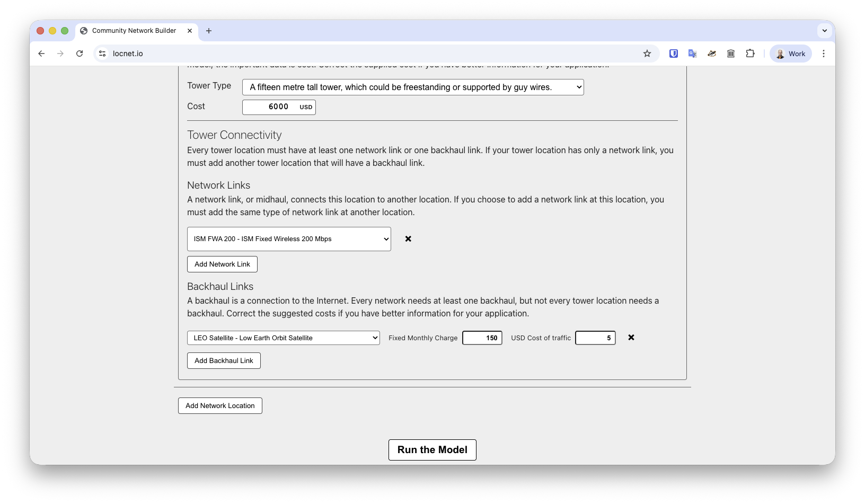The image size is (865, 504).
Task: Open the browser extensions puzzle menu
Action: pos(750,53)
